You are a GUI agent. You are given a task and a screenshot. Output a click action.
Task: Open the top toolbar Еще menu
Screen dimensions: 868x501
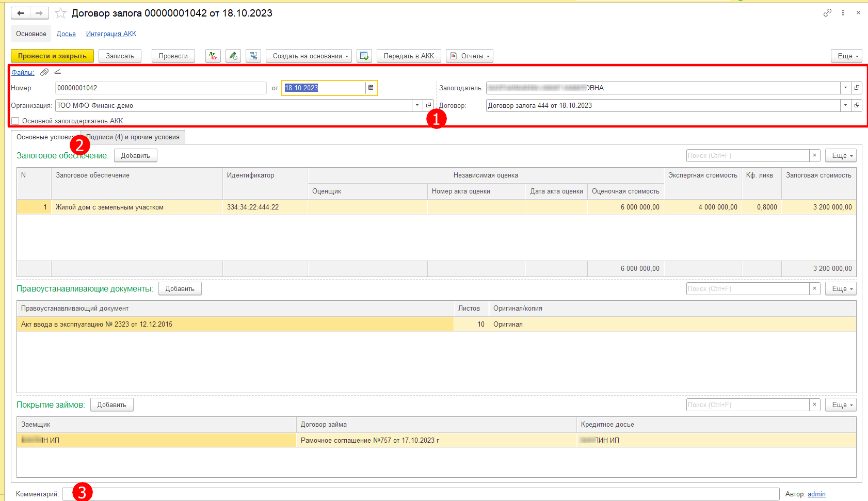846,56
